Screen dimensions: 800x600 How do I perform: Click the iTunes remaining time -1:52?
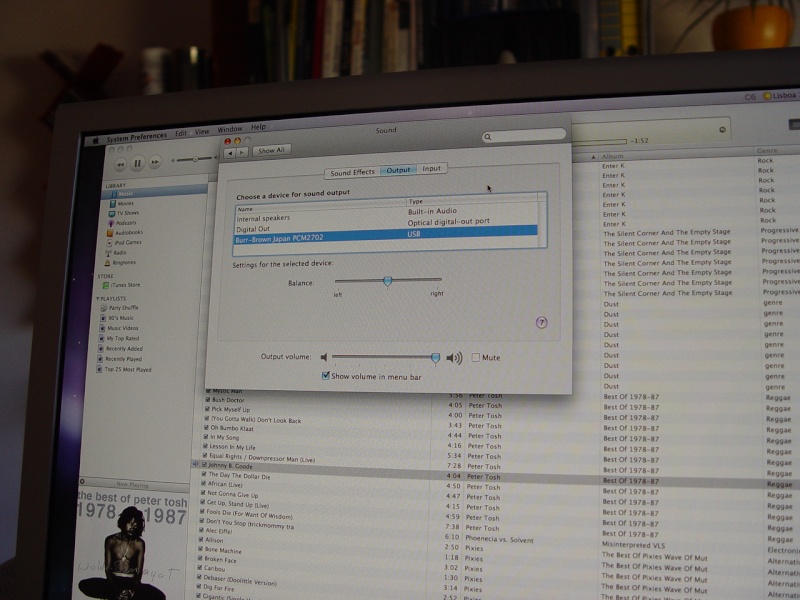639,141
